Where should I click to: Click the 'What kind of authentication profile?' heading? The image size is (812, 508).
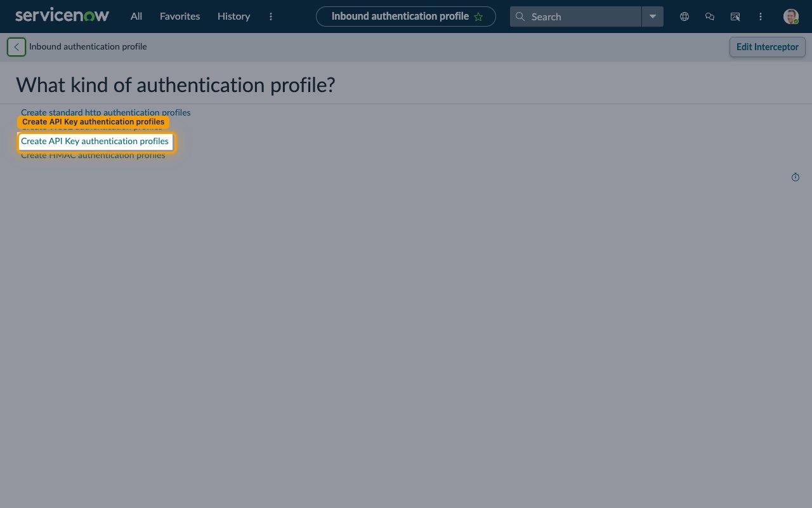(x=176, y=84)
